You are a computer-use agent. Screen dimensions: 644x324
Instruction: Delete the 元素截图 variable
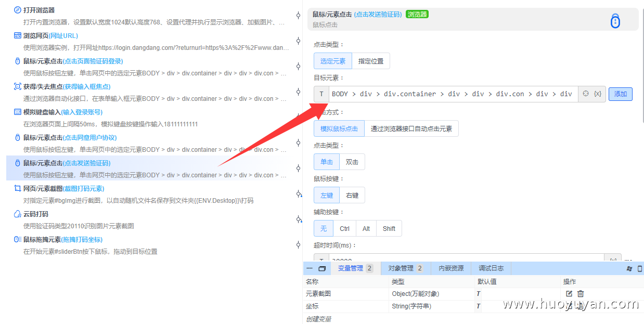coord(581,294)
